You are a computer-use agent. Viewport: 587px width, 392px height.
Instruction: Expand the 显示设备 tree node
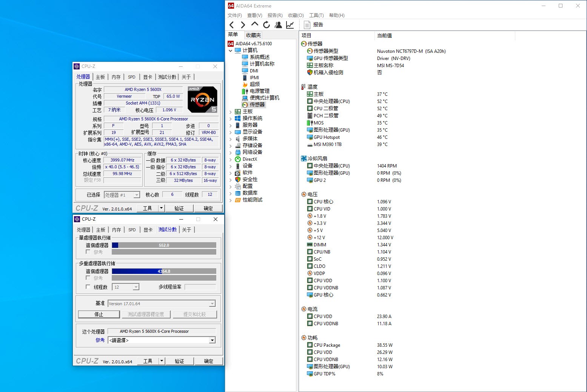click(231, 132)
